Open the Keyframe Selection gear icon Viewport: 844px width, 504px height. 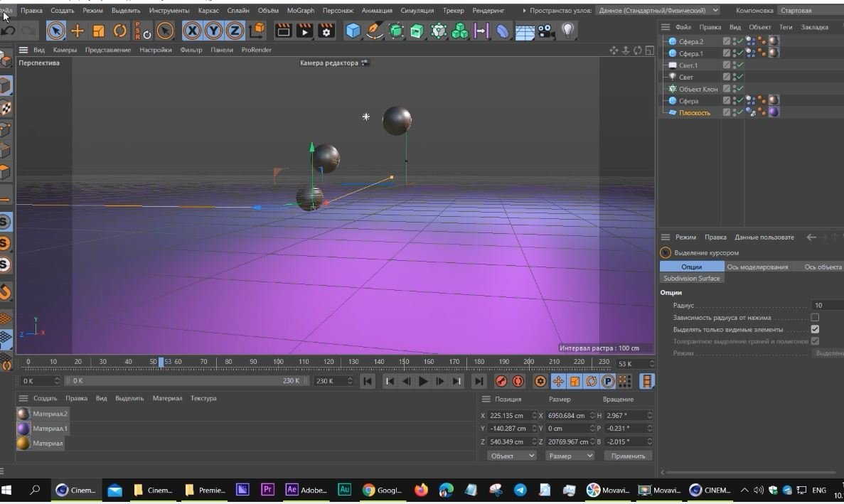[540, 381]
